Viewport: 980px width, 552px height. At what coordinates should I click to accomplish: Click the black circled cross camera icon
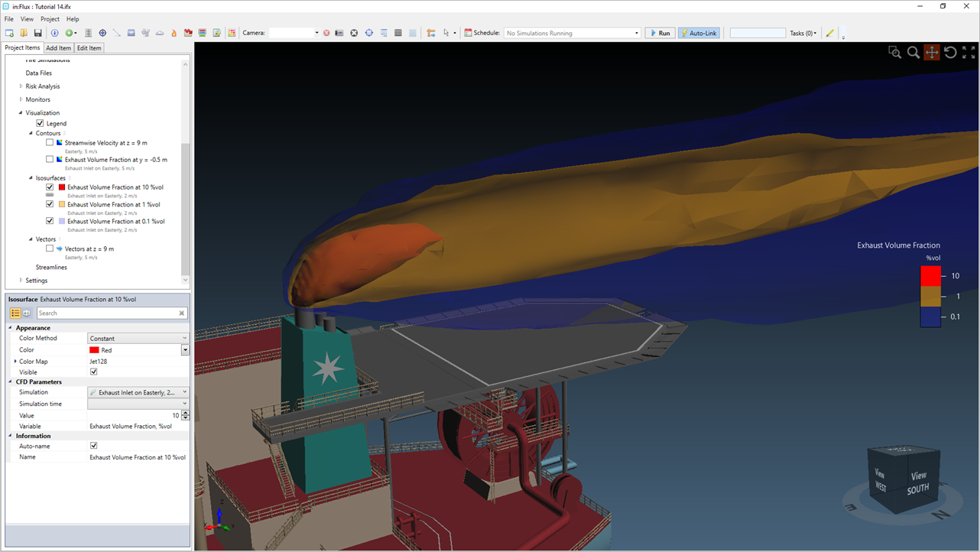[x=354, y=33]
